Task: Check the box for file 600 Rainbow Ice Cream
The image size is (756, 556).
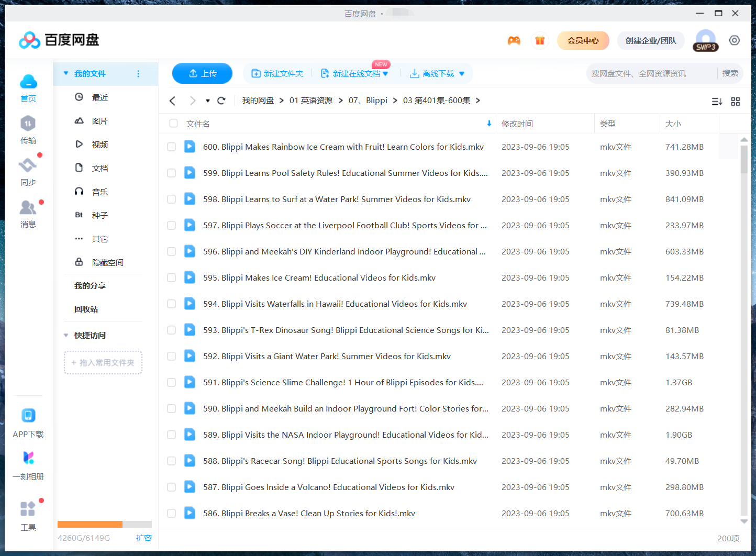Action: [171, 147]
